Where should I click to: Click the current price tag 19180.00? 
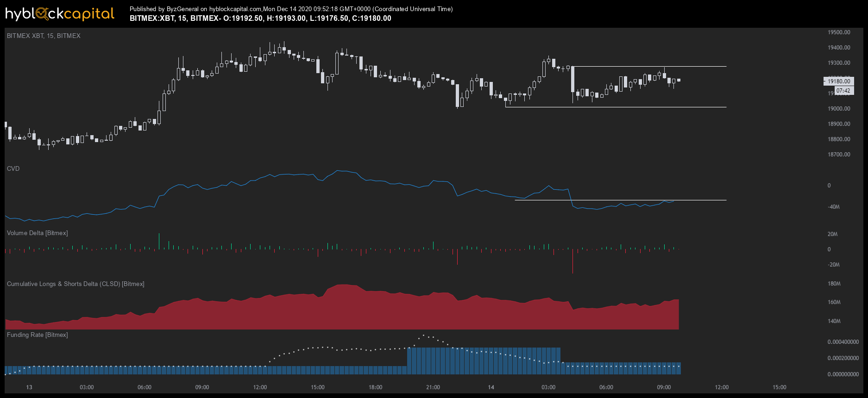(838, 81)
